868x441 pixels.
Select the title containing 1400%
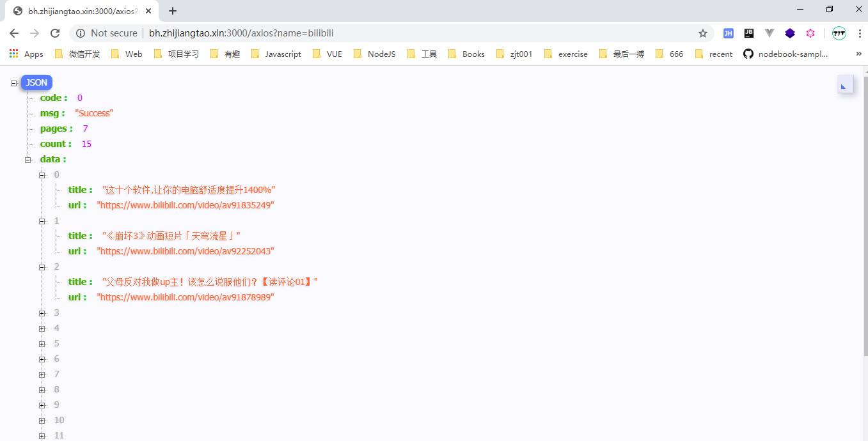click(189, 190)
